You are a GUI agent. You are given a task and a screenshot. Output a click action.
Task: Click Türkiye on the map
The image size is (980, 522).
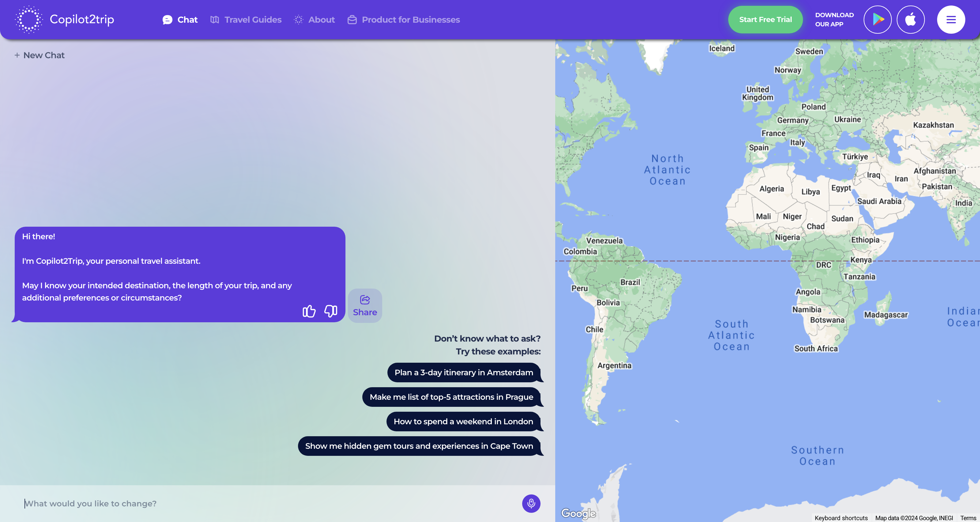(855, 157)
